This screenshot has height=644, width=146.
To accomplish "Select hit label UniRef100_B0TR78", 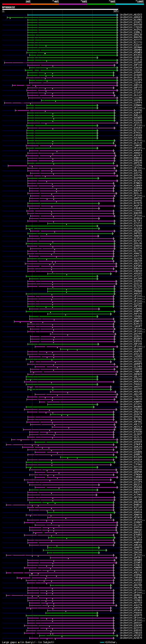I will 131,203.
